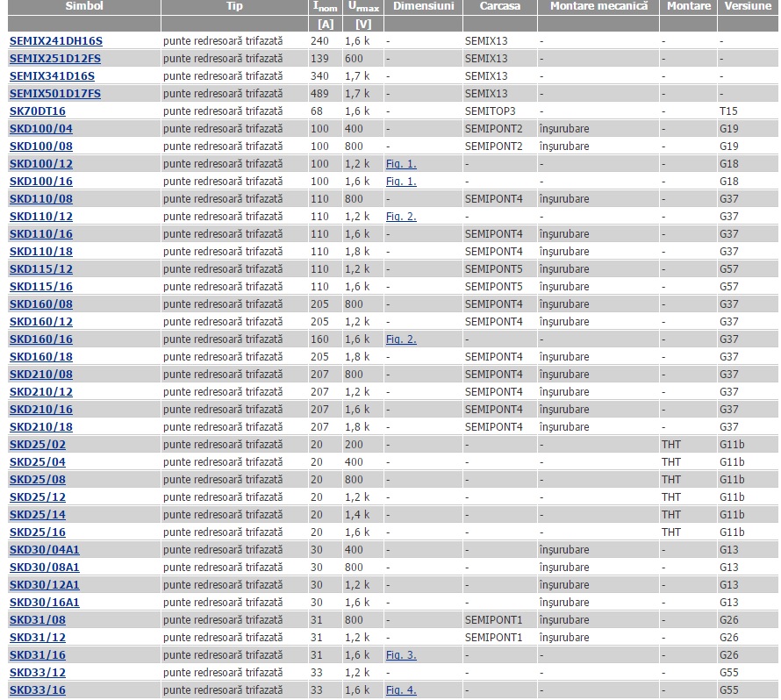Image resolution: width=781 pixels, height=700 pixels.
Task: Click the Montare mecanică column header
Action: 598,6
